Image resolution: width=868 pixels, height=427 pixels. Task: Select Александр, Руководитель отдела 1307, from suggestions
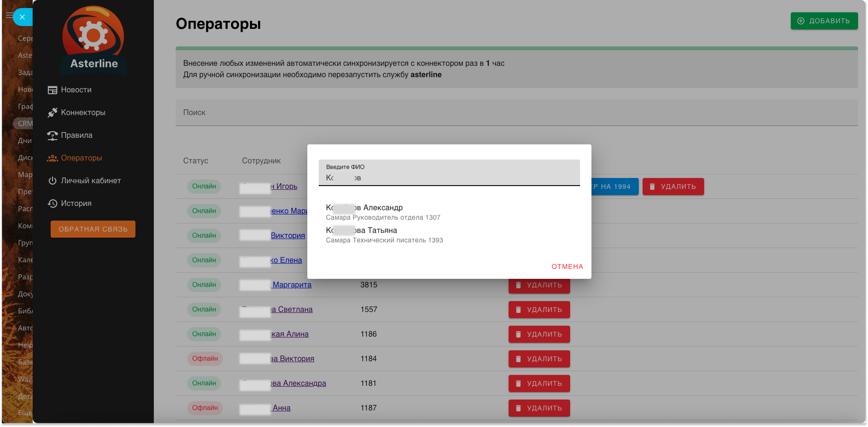pos(449,212)
